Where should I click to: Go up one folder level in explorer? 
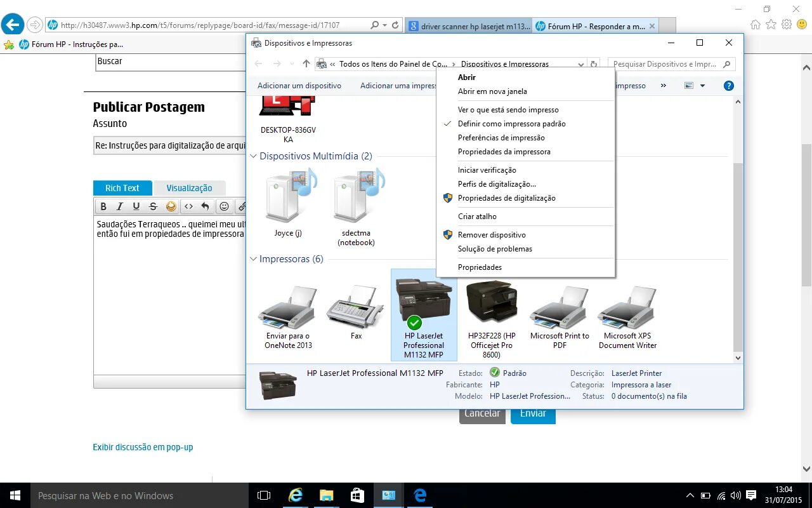(x=306, y=64)
